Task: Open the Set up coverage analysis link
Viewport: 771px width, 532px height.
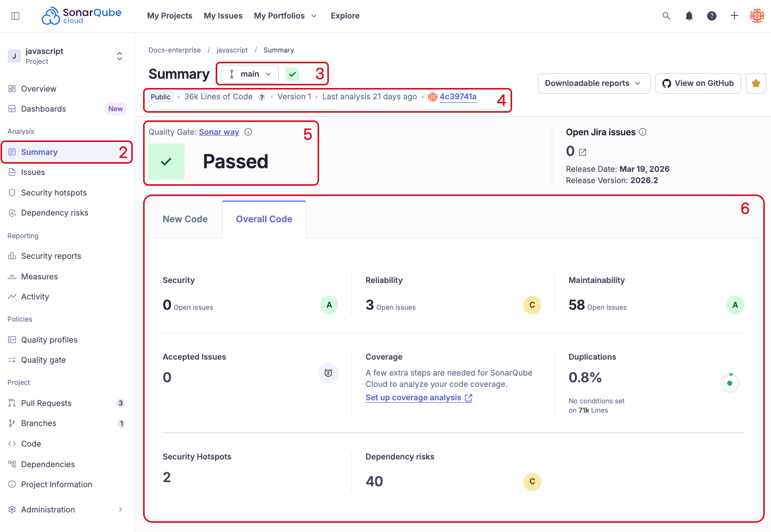Action: click(419, 398)
